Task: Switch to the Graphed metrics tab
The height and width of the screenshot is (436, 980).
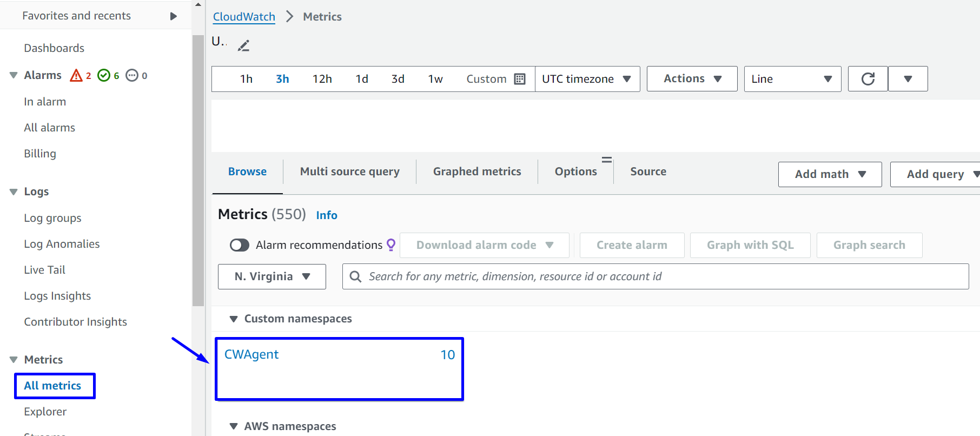Action: (x=476, y=171)
